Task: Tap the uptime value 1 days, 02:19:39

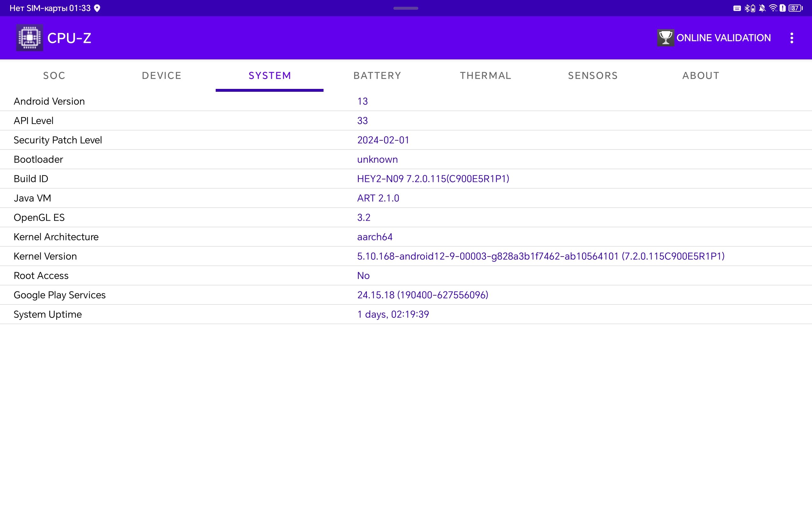Action: pos(393,314)
